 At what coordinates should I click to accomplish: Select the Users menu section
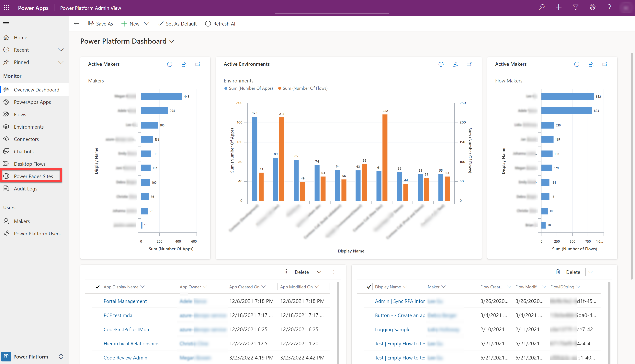10,207
